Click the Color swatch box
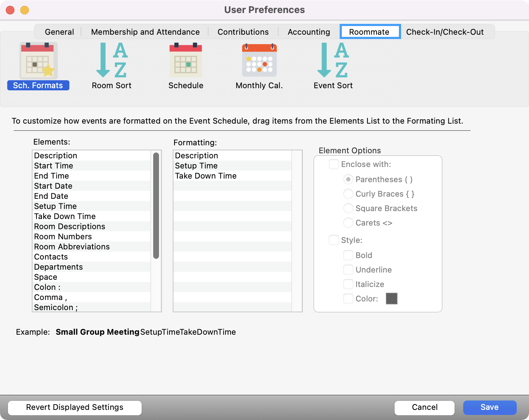 pos(391,299)
